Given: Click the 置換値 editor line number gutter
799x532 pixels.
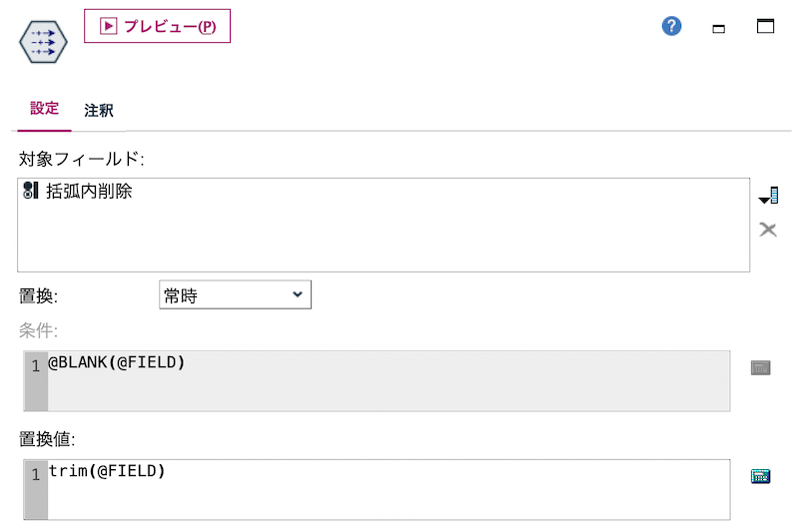Looking at the screenshot, I should 36,489.
